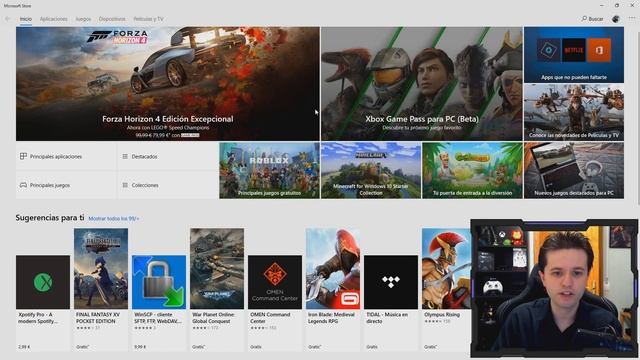Open War Planet Online game cover
640x360 pixels.
click(x=217, y=269)
